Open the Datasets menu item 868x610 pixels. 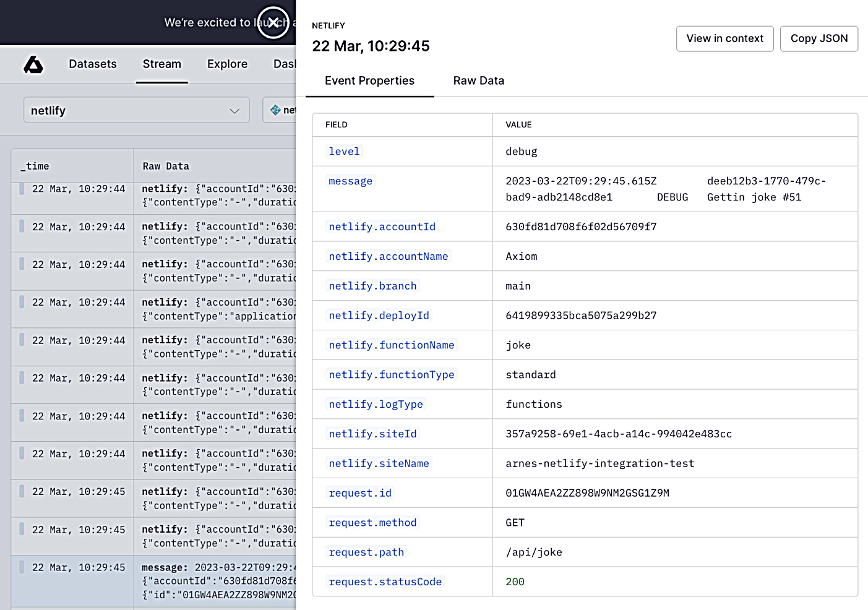(93, 64)
